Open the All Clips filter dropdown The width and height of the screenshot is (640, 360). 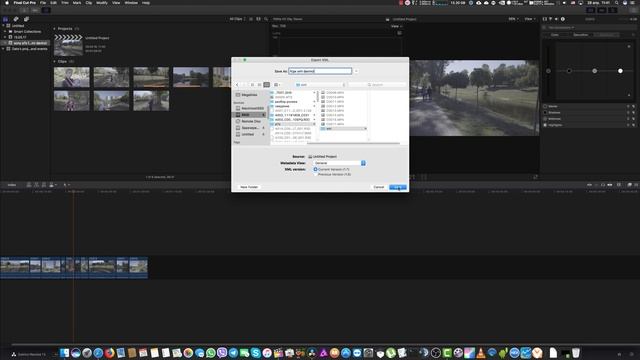[x=237, y=19]
